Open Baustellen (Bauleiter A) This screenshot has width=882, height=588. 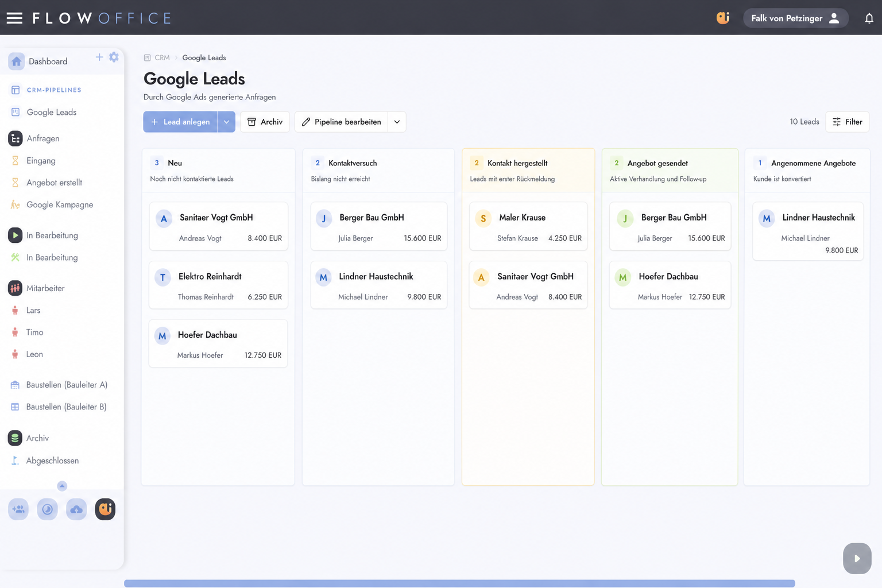(67, 385)
